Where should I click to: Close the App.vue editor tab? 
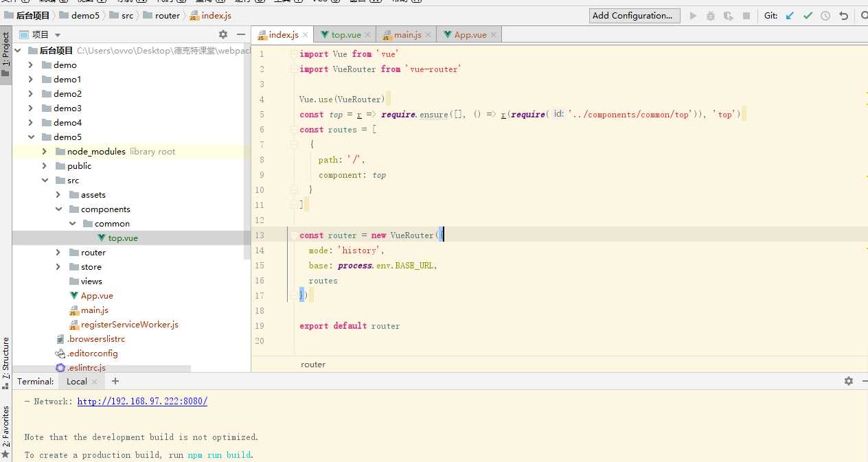tap(494, 34)
